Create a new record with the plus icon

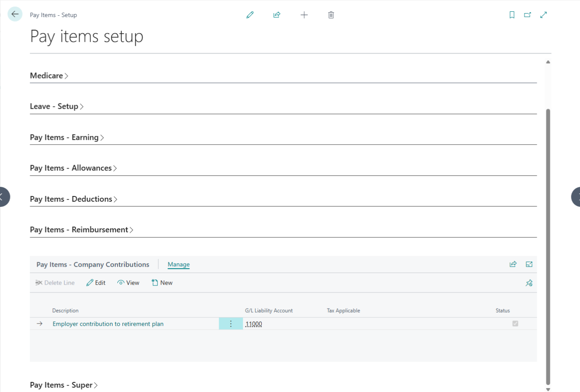[304, 14]
